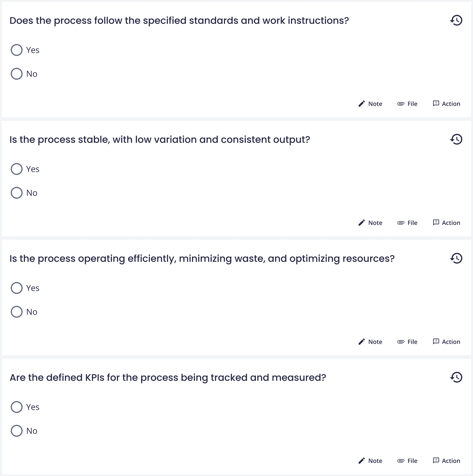
Task: Open history for the KPIs tracking question
Action: pos(456,377)
